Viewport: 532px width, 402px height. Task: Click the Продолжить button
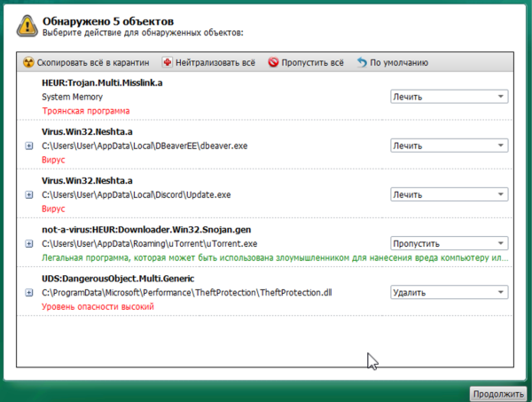pos(498,394)
